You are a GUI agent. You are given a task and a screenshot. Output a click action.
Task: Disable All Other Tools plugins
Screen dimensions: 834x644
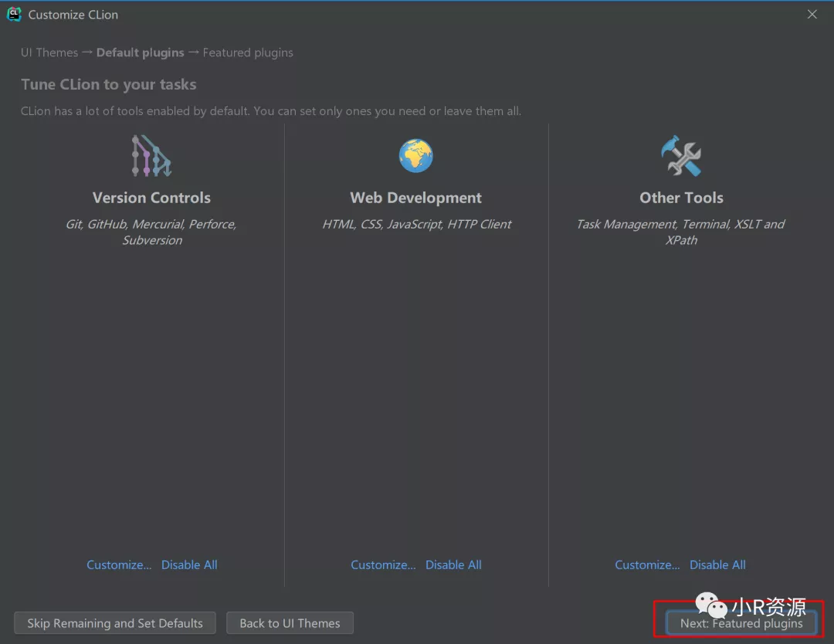click(x=717, y=564)
